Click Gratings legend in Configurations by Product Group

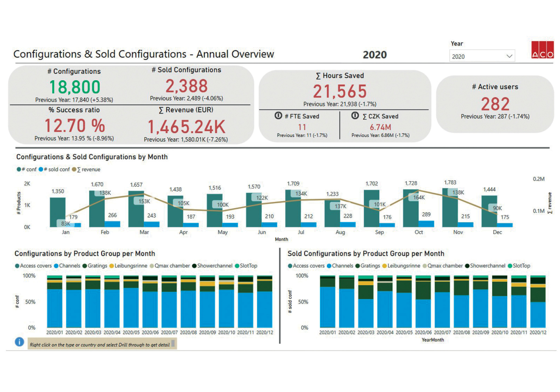coord(95,266)
